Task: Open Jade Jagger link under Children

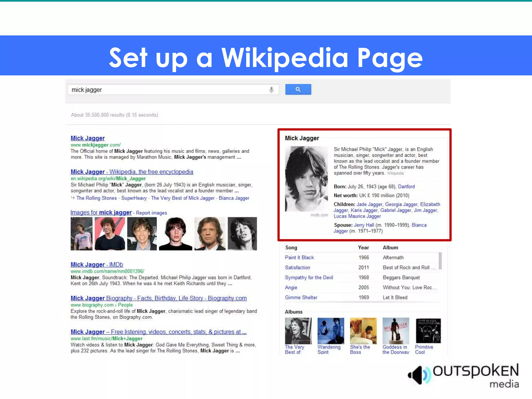Action: click(369, 204)
